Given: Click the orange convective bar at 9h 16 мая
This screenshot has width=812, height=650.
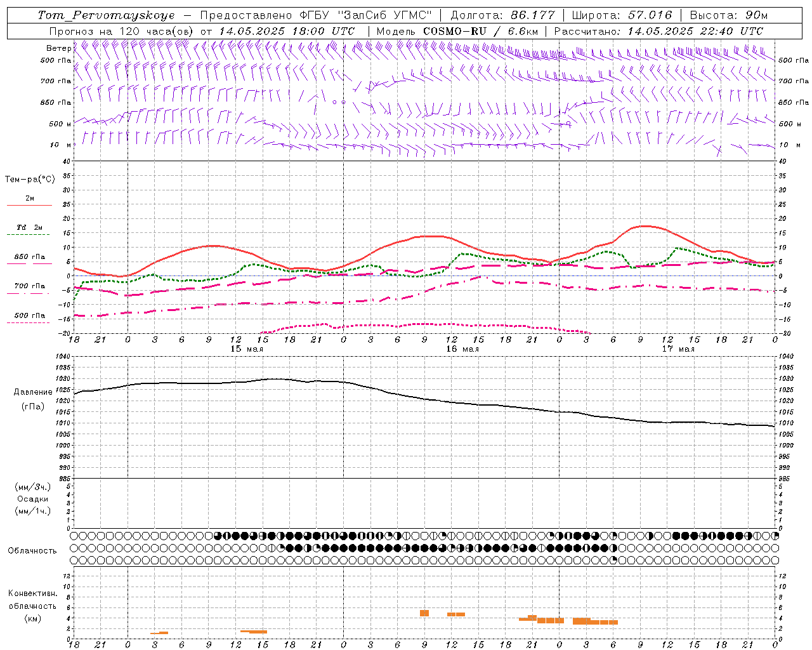Looking at the screenshot, I should 424,613.
